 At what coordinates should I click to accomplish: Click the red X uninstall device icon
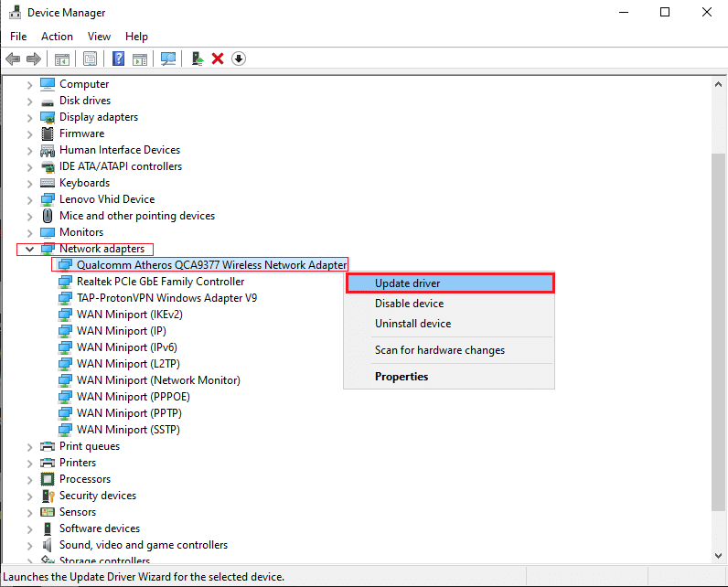click(x=218, y=59)
